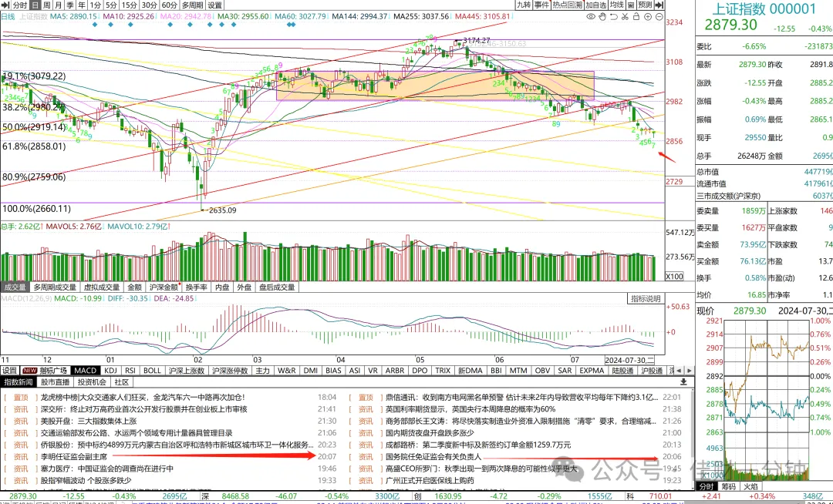
Task: Click the 预测 forecast button
Action: 645,5
